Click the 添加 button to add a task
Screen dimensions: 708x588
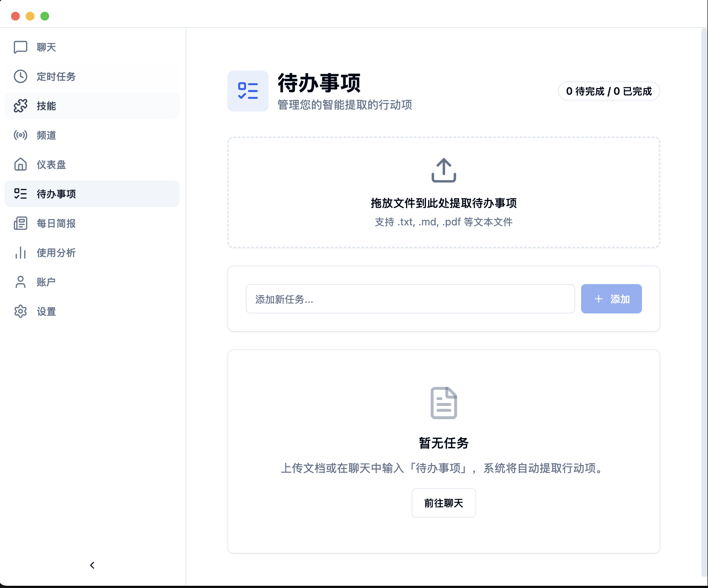pos(611,299)
